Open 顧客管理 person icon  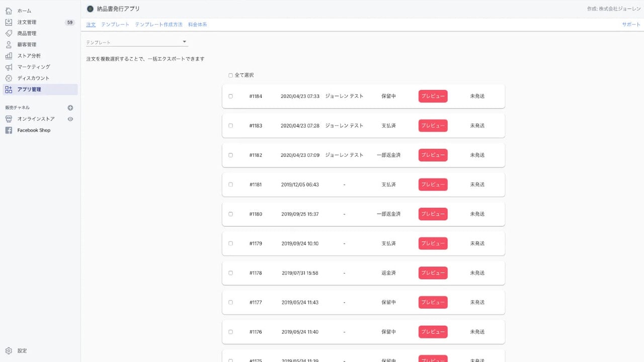9,44
